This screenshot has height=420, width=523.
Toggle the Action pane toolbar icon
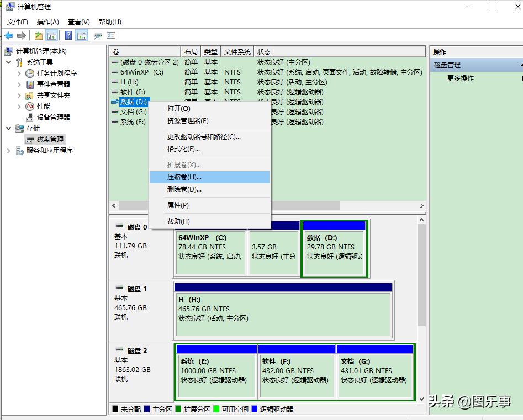81,34
